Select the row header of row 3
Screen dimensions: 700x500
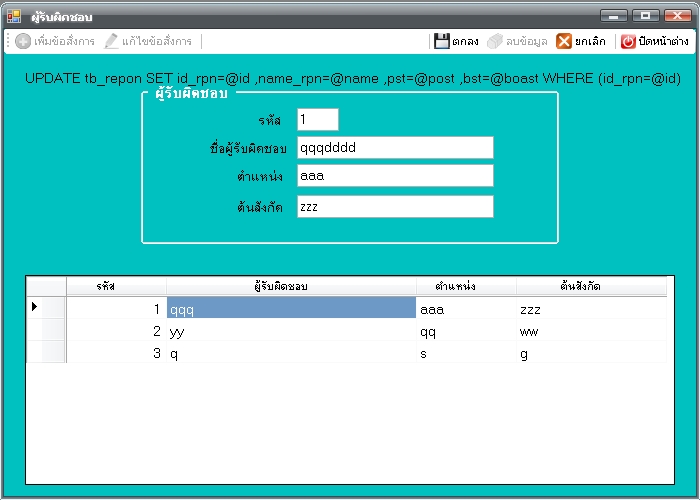[x=46, y=352]
